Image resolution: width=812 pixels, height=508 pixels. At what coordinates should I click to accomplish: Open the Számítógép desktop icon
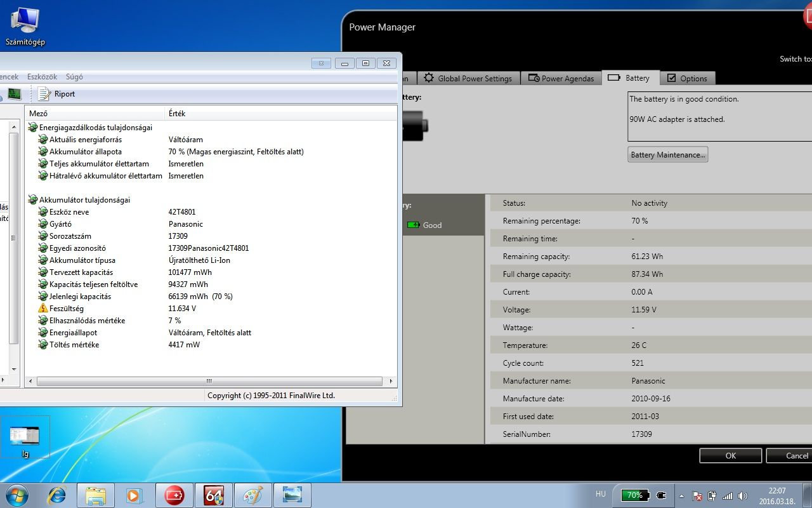[x=25, y=27]
